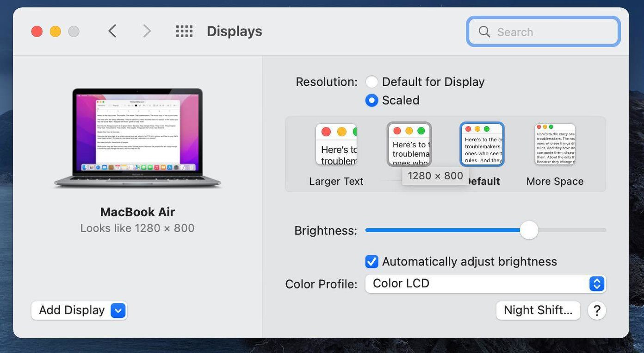The height and width of the screenshot is (353, 644).
Task: Choose the More Space scaling thumbnail
Action: [555, 145]
